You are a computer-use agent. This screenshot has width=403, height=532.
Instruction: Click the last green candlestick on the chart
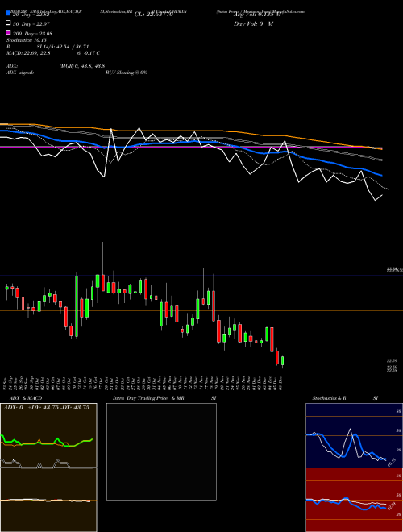282,360
